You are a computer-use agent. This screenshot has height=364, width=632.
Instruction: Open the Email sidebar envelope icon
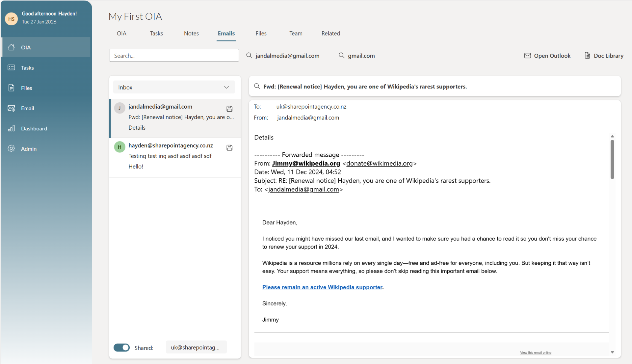tap(12, 108)
